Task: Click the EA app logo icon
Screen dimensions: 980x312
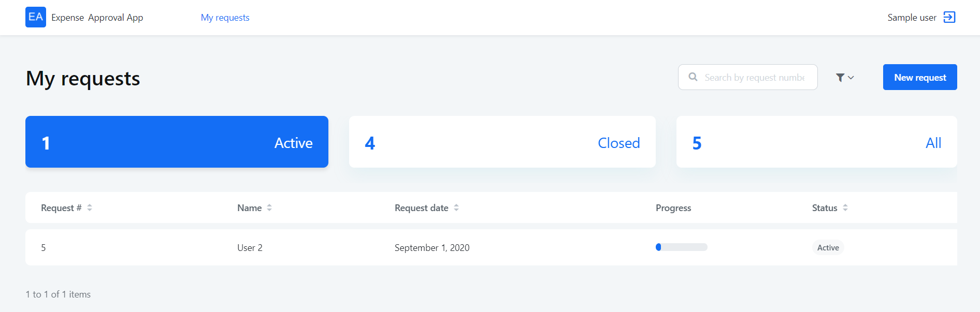Action: [x=36, y=17]
